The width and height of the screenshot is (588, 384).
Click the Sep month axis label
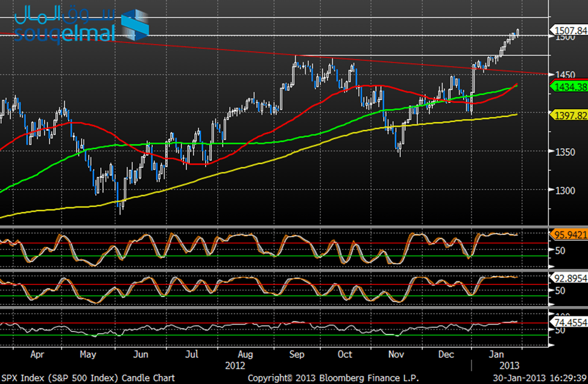[x=296, y=355]
